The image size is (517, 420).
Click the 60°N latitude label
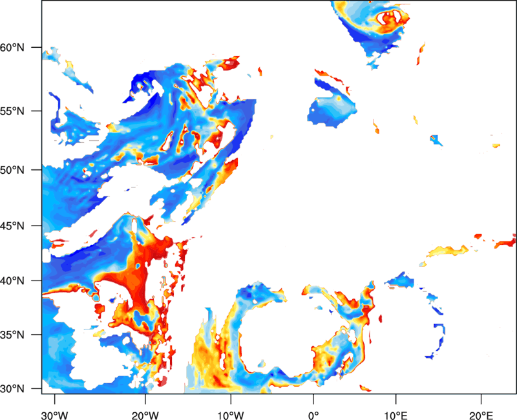click(x=12, y=48)
